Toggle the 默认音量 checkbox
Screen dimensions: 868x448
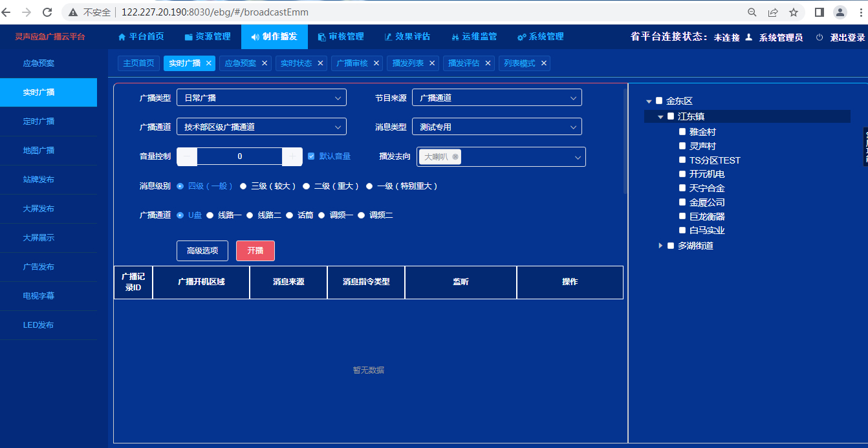click(311, 156)
